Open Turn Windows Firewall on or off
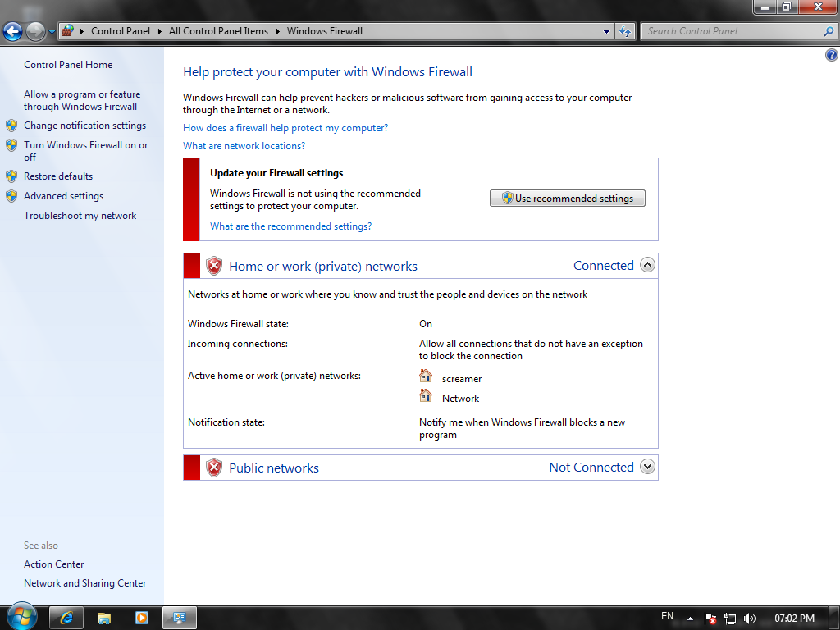The height and width of the screenshot is (630, 840). click(85, 151)
